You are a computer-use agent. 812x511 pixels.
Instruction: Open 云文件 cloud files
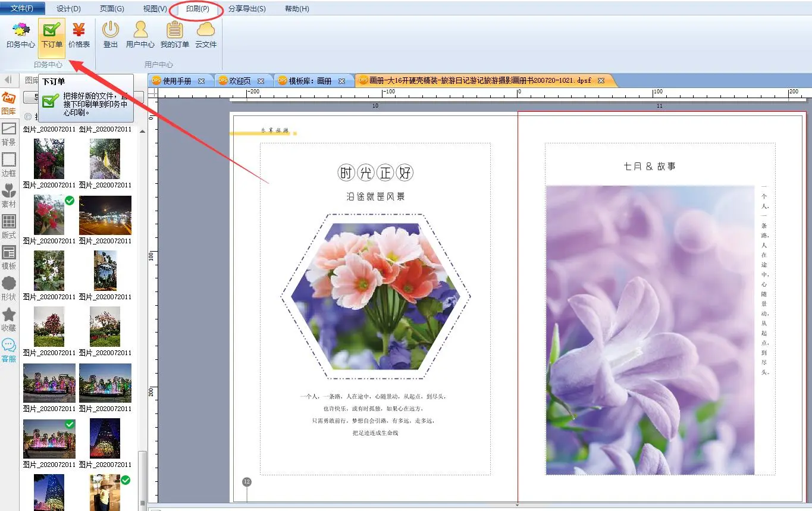(206, 35)
